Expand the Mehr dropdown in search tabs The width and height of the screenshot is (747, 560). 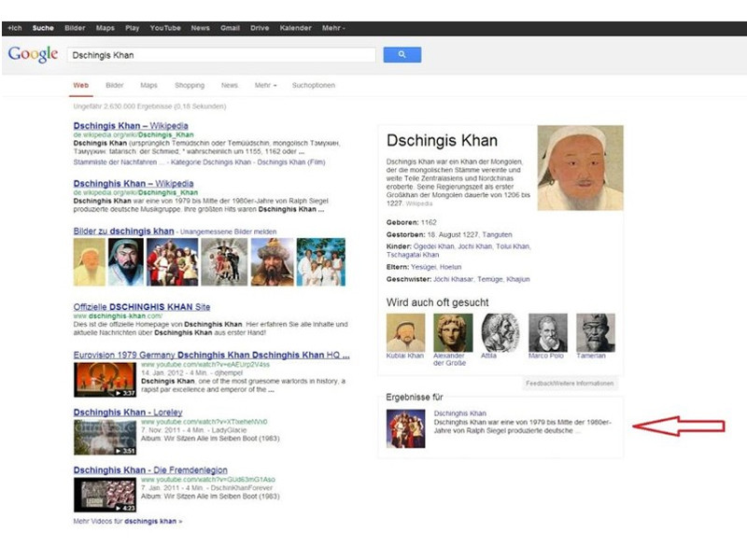(265, 85)
